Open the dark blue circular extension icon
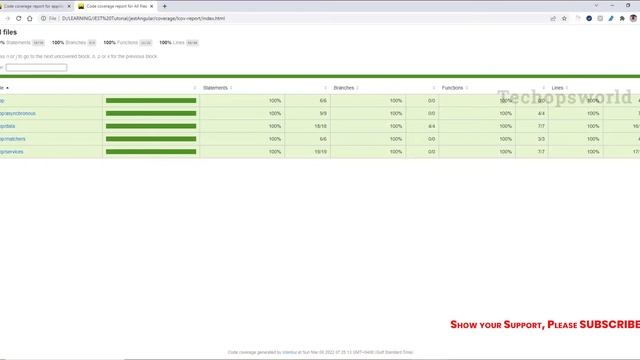Screen dimensions: 640x360 [589, 18]
